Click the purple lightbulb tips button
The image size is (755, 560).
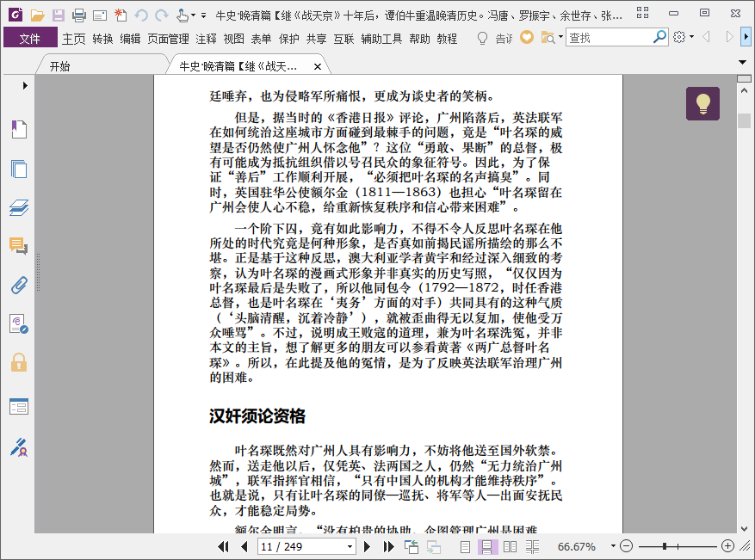(x=703, y=103)
